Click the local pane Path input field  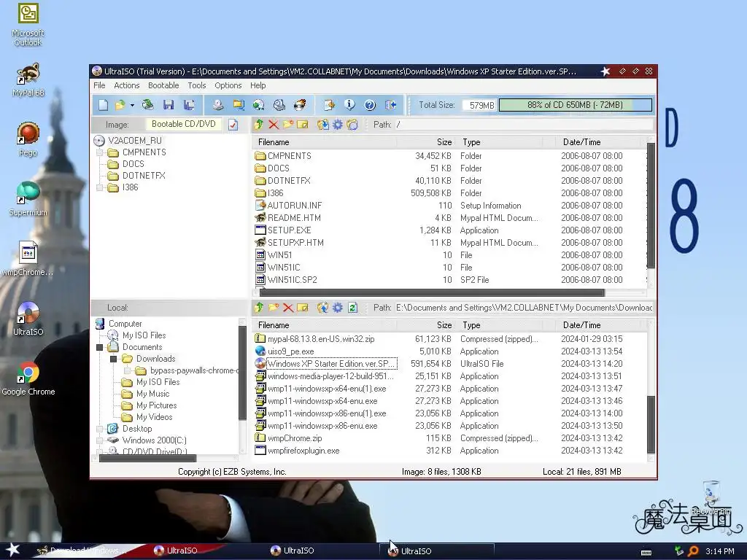524,308
